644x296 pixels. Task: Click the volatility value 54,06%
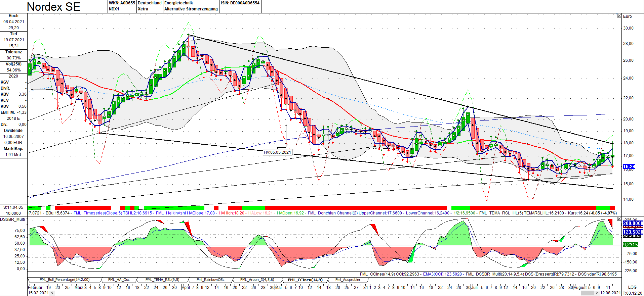point(14,70)
